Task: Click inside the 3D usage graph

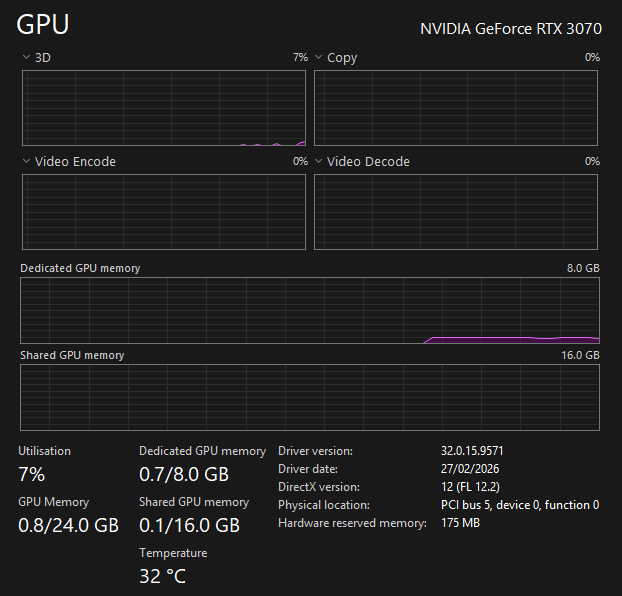Action: pyautogui.click(x=164, y=108)
